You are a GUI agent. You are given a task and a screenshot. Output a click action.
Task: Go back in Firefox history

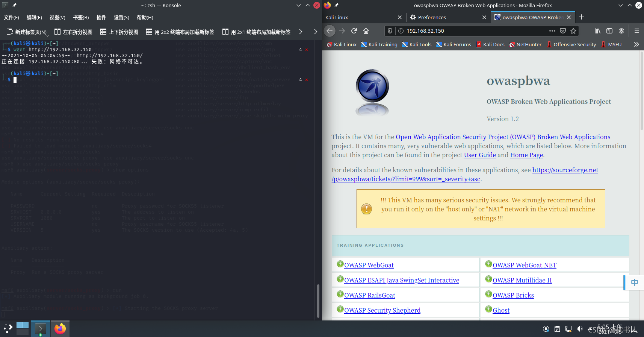330,31
